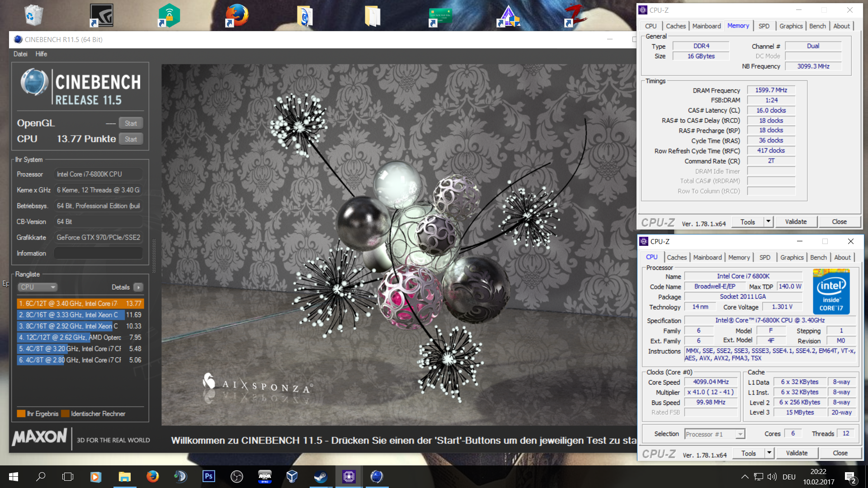Switch to CPU tab in top CPU-Z window

tap(651, 26)
